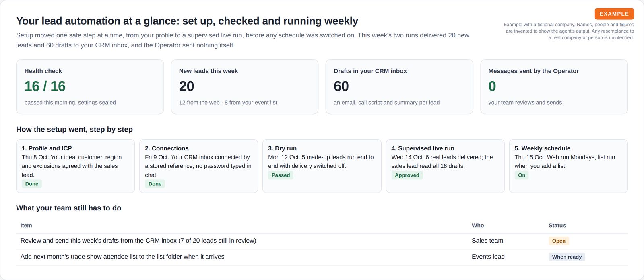Click the Done badge under Profile and ICP
Viewport: 644px width, 280px height.
(x=32, y=184)
